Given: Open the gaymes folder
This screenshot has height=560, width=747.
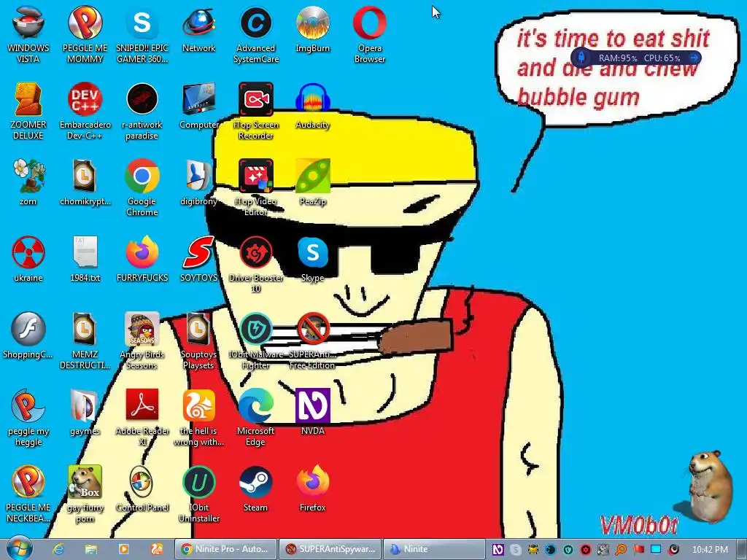Looking at the screenshot, I should pyautogui.click(x=85, y=413).
